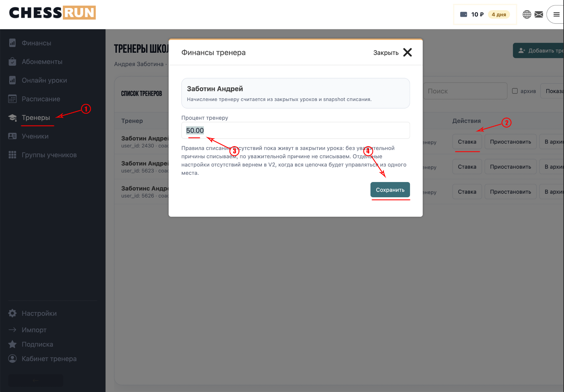Toggle the архив checkbox
The width and height of the screenshot is (564, 392).
point(515,91)
